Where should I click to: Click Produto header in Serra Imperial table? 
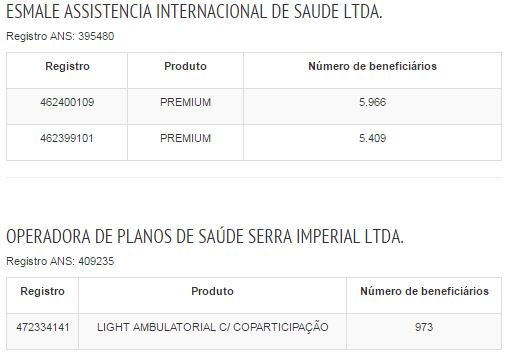coord(212,291)
